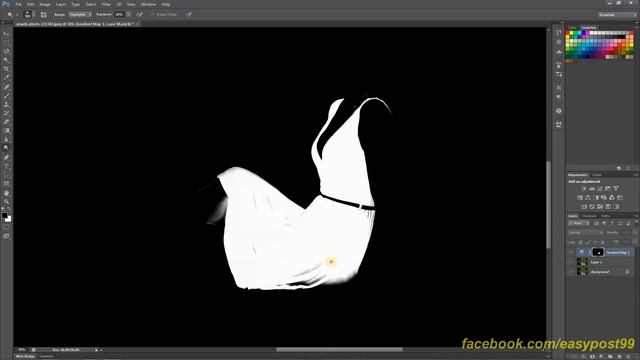The height and width of the screenshot is (360, 640).
Task: Add a Hue/Saturation adjustment
Action: point(580,198)
